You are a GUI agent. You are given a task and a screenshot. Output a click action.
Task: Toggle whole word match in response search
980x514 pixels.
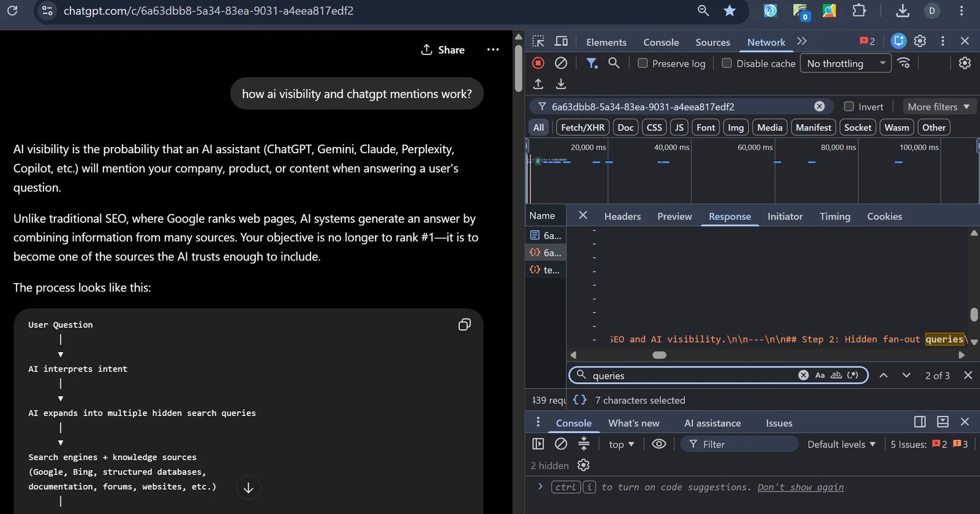pos(836,376)
